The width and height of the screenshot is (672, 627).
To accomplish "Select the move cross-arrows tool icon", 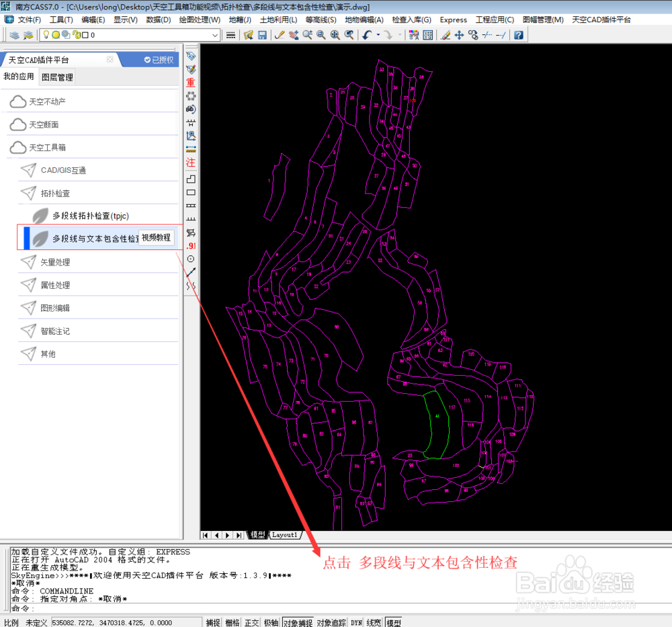I will [x=459, y=35].
